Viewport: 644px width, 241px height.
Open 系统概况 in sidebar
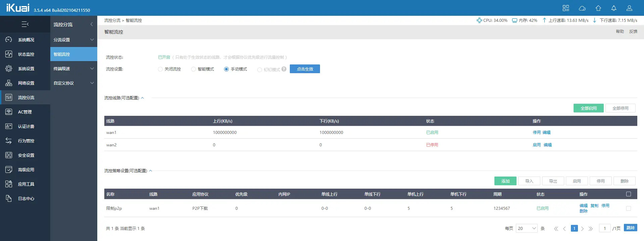click(25, 40)
